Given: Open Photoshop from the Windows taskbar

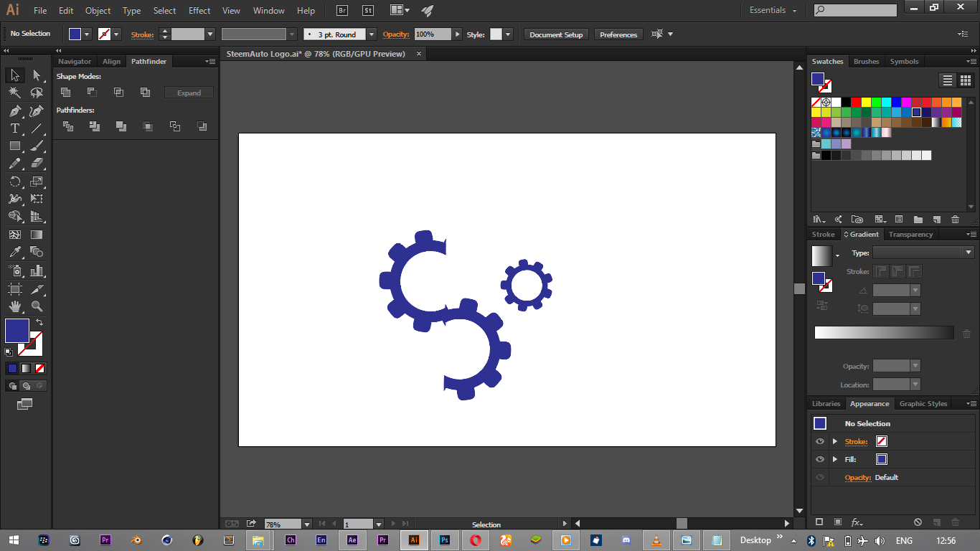Looking at the screenshot, I should [x=445, y=540].
